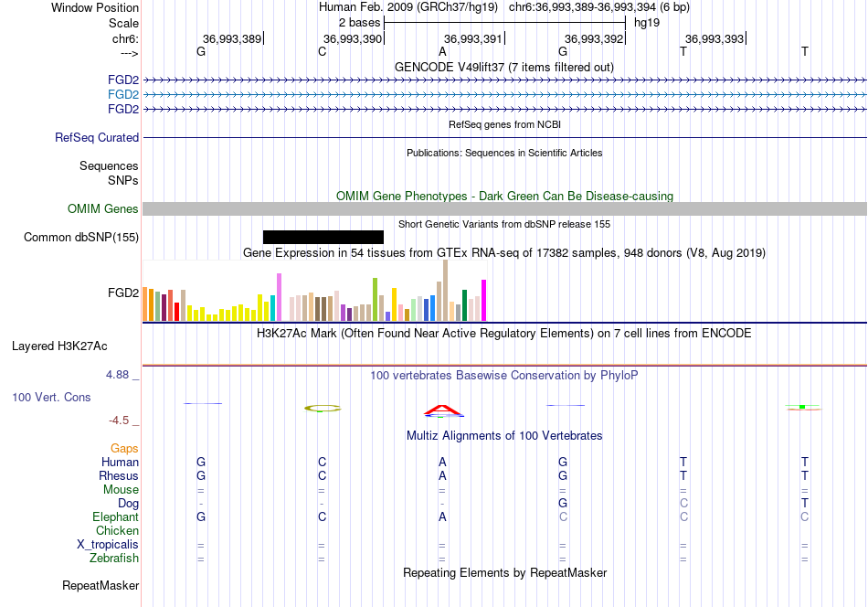Open the RefSeq Curated track label
The width and height of the screenshot is (868, 607).
[x=97, y=137]
